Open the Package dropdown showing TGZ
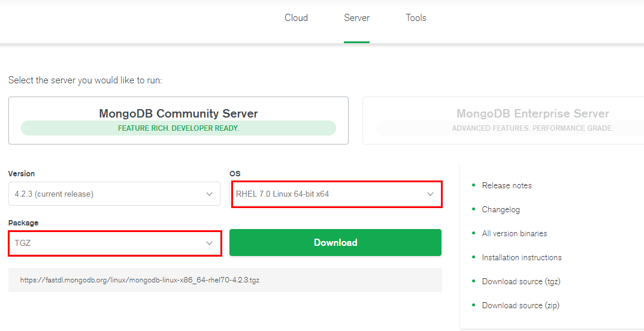 click(115, 243)
